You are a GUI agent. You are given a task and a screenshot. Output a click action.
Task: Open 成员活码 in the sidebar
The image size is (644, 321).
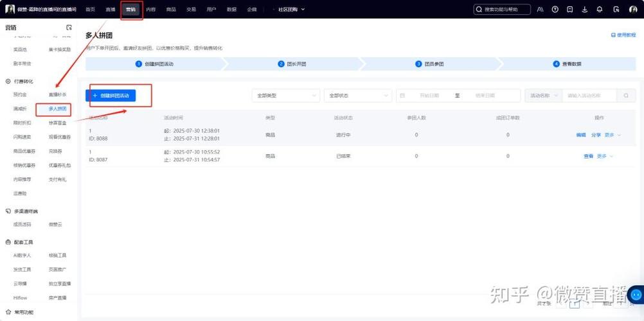(22, 225)
